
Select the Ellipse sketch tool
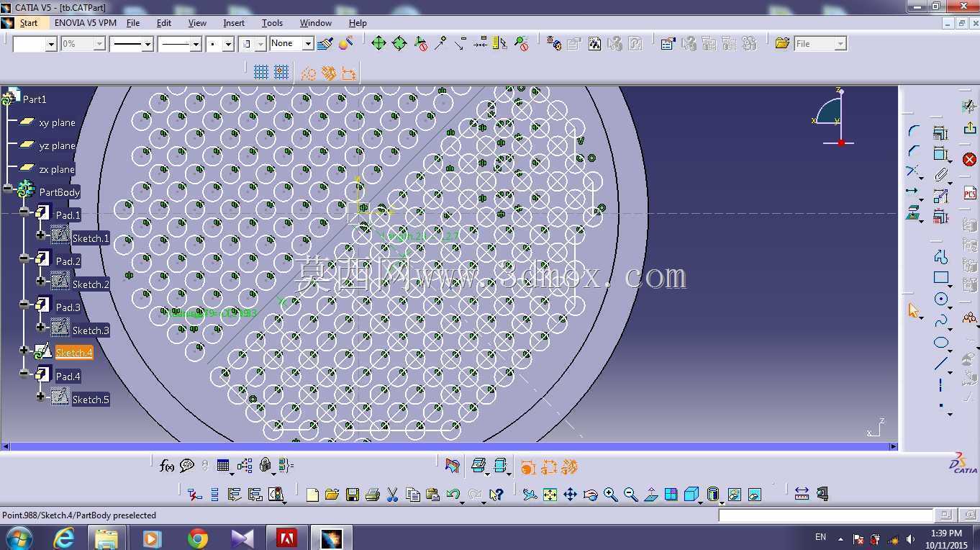(941, 343)
